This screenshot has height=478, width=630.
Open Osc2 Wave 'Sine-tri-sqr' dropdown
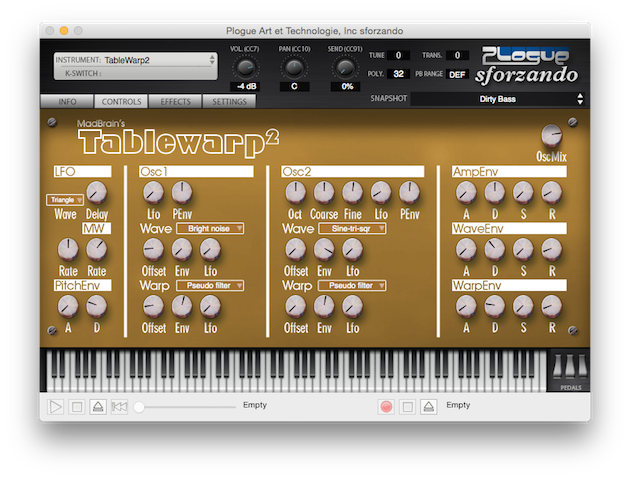tap(352, 229)
